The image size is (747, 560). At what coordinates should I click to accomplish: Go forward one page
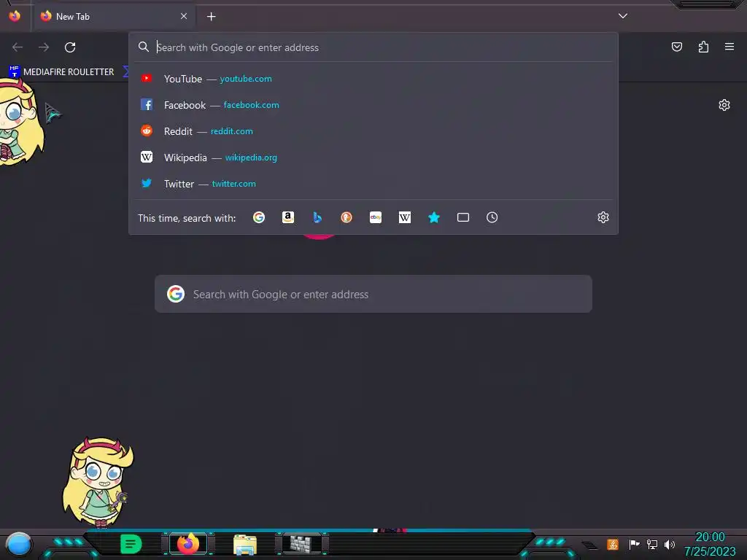coord(44,47)
